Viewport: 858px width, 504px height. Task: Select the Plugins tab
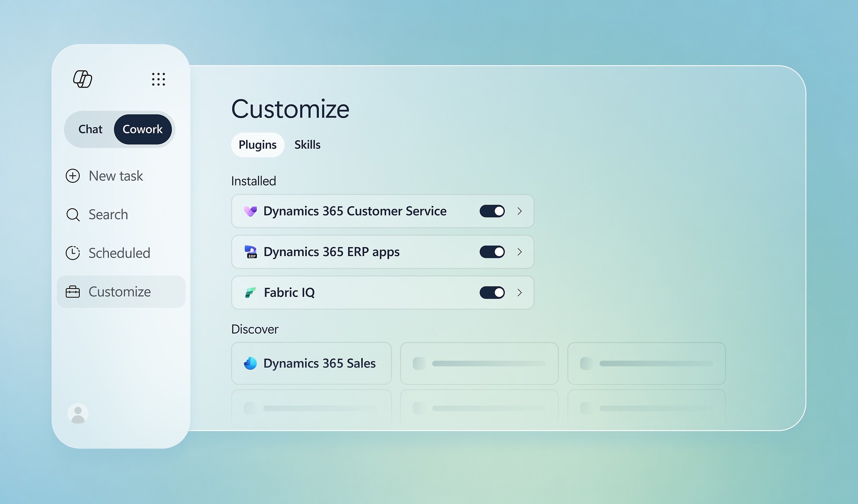click(x=257, y=145)
